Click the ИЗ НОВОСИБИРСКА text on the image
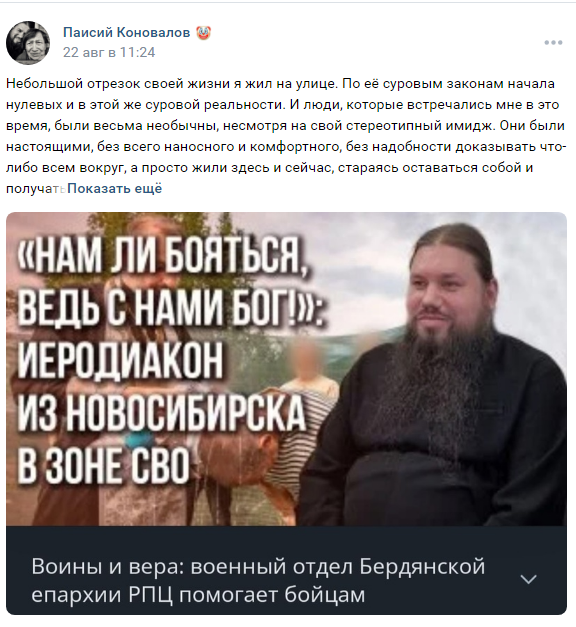576x627 pixels. coord(162,413)
